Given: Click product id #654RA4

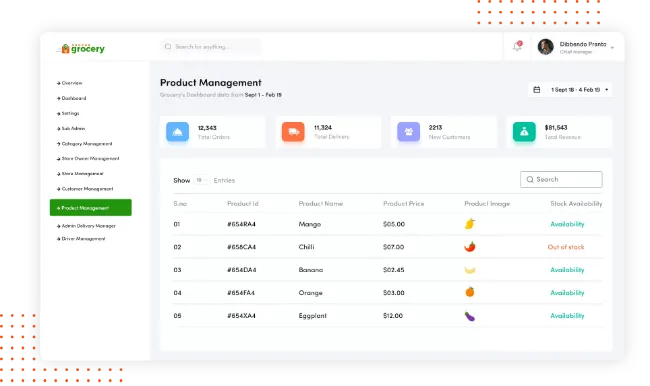Looking at the screenshot, I should (241, 224).
